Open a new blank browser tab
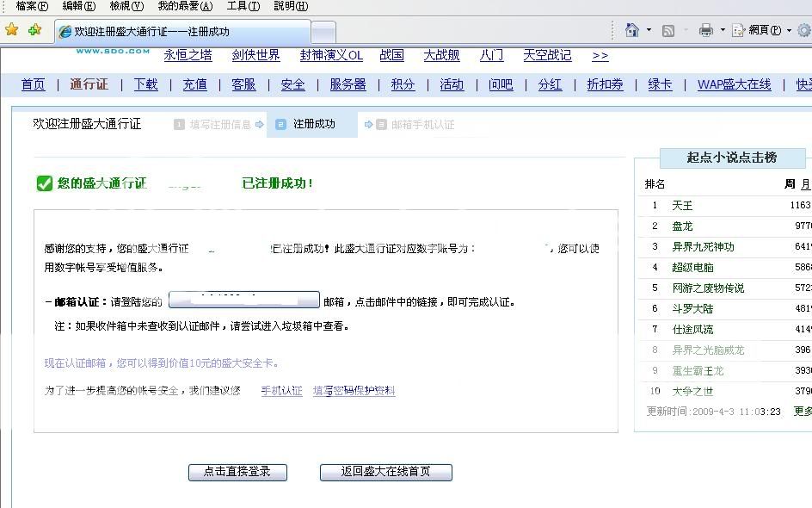Screen dimensions: 812x508 point(323,33)
